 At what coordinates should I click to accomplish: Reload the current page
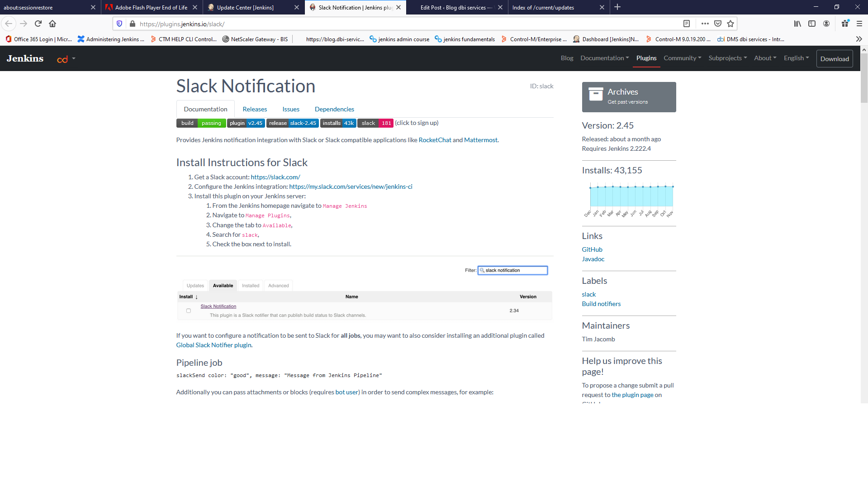click(38, 24)
